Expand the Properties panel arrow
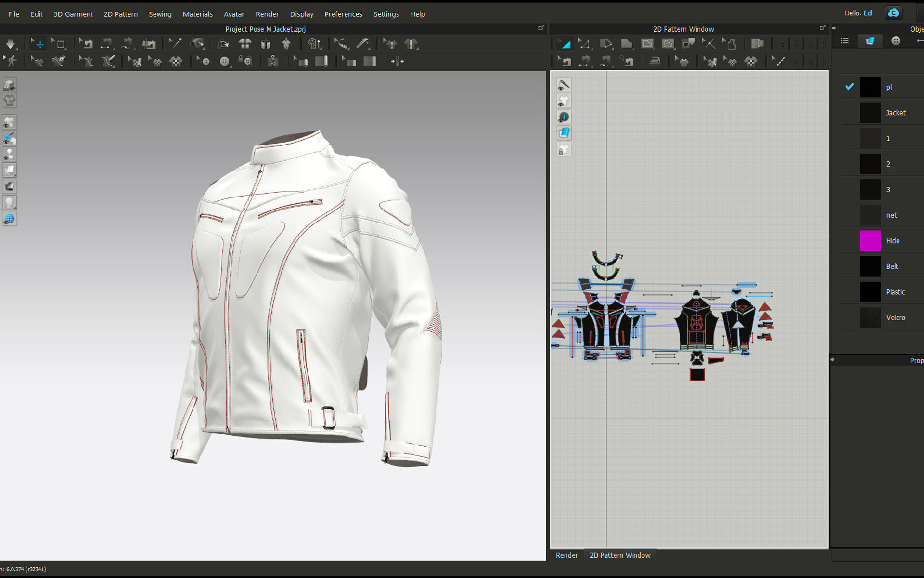Screen dimensions: 924x578 (x=833, y=359)
